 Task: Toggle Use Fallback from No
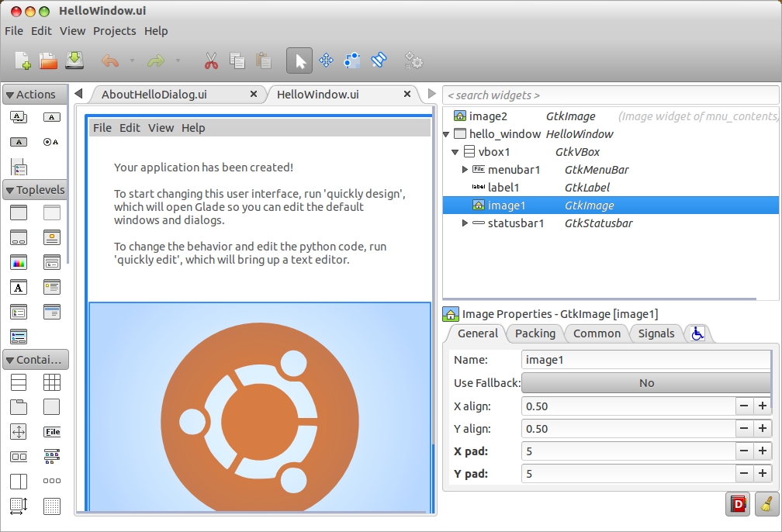tap(645, 383)
